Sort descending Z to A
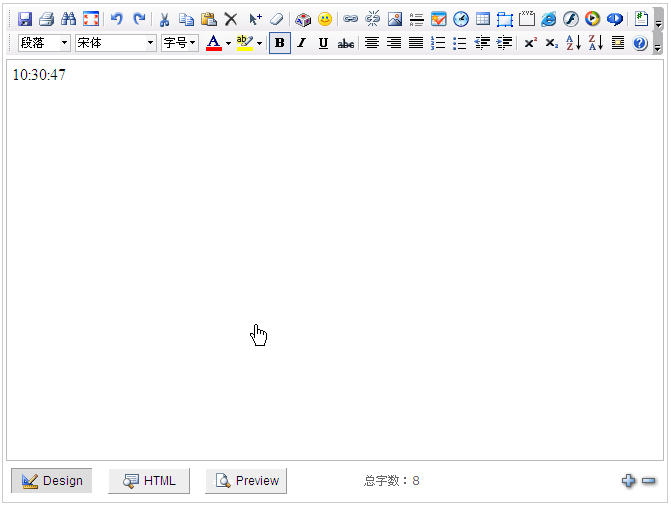 596,43
